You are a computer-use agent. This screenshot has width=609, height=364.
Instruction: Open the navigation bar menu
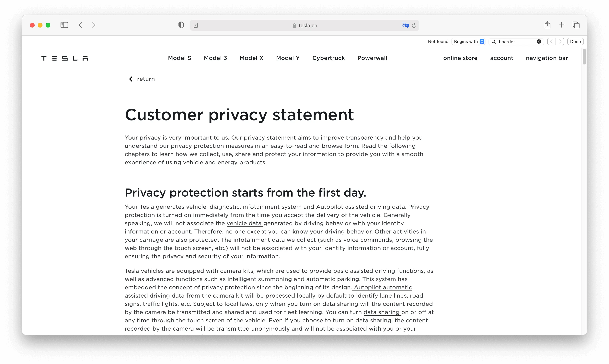(547, 58)
